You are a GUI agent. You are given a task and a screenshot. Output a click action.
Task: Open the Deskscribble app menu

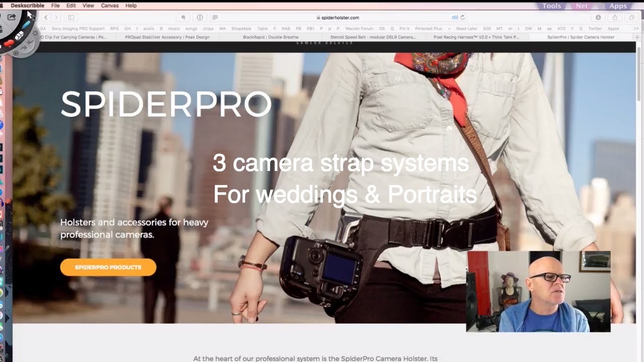(x=27, y=6)
